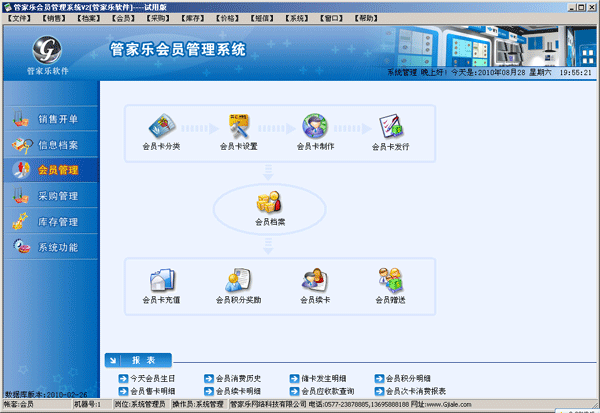Open the 会员应收款查询 report
The width and height of the screenshot is (600, 413).
click(322, 391)
